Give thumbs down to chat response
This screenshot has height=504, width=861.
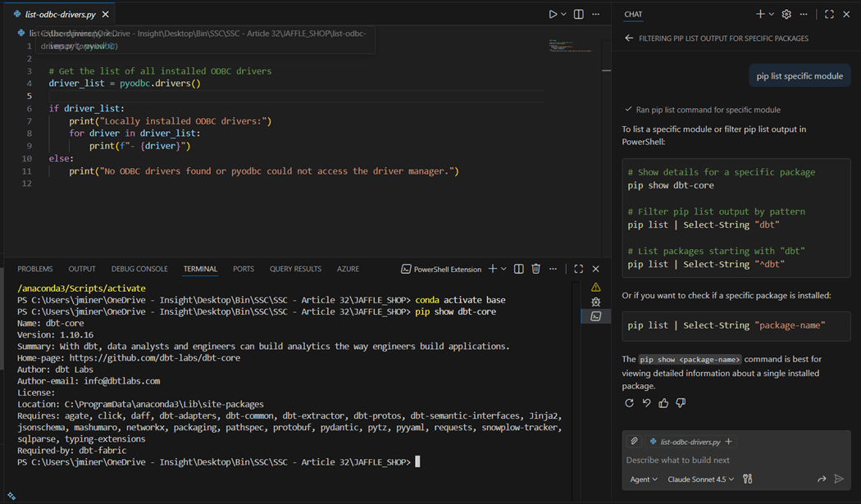click(x=681, y=402)
